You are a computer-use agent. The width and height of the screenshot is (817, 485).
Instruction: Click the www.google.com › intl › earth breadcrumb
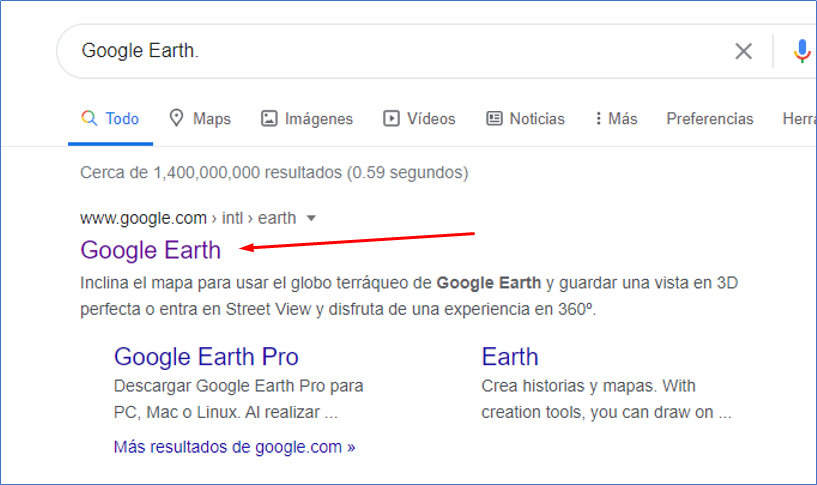tap(188, 218)
